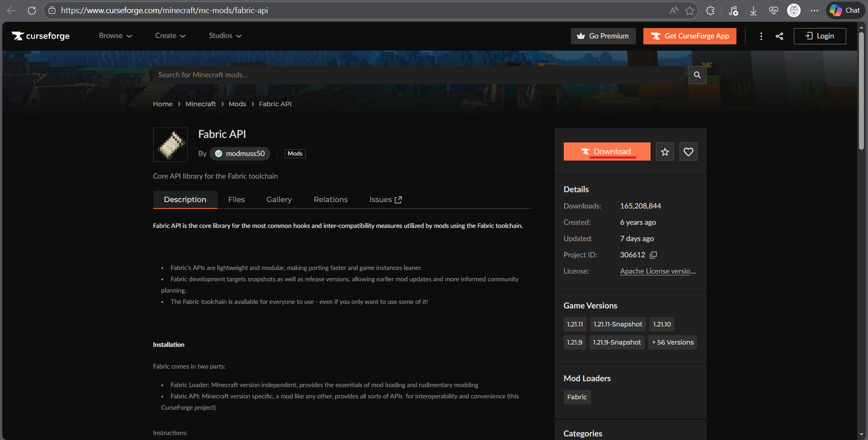Click the CurseForge logo
This screenshot has height=440, width=868.
pyautogui.click(x=41, y=36)
